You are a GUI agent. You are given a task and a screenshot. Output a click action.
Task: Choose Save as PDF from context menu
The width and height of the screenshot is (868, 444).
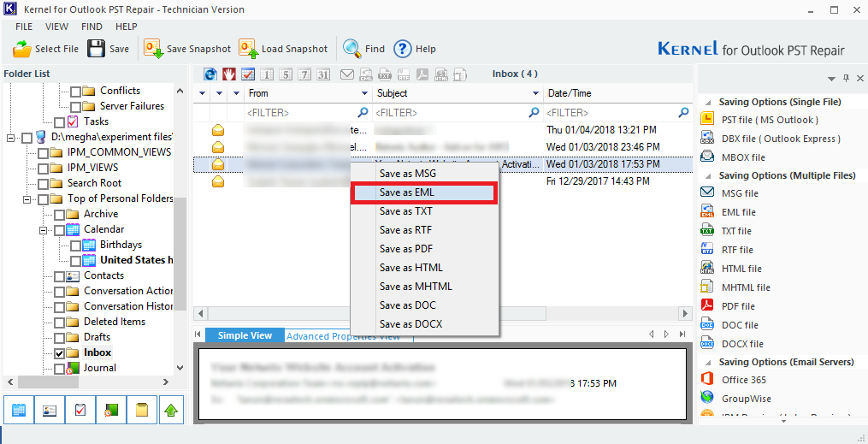pos(424,249)
